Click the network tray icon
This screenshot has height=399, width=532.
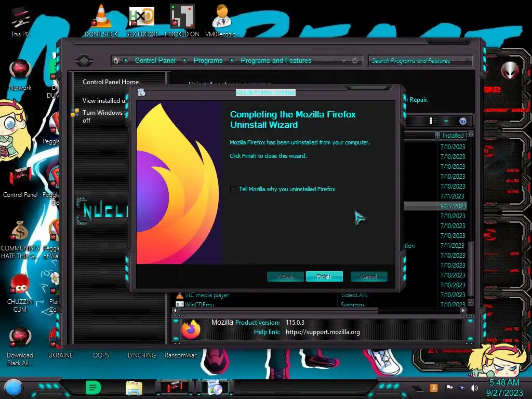pyautogui.click(x=462, y=388)
